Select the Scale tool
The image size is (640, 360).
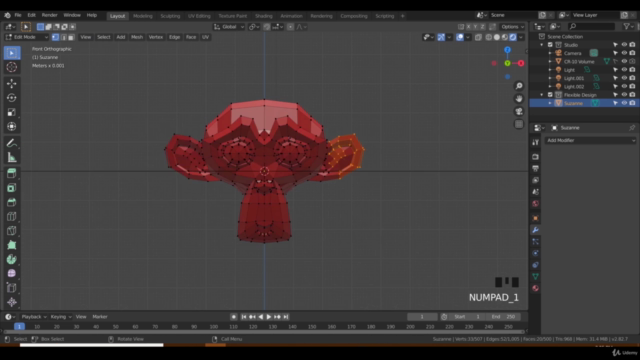pyautogui.click(x=12, y=112)
